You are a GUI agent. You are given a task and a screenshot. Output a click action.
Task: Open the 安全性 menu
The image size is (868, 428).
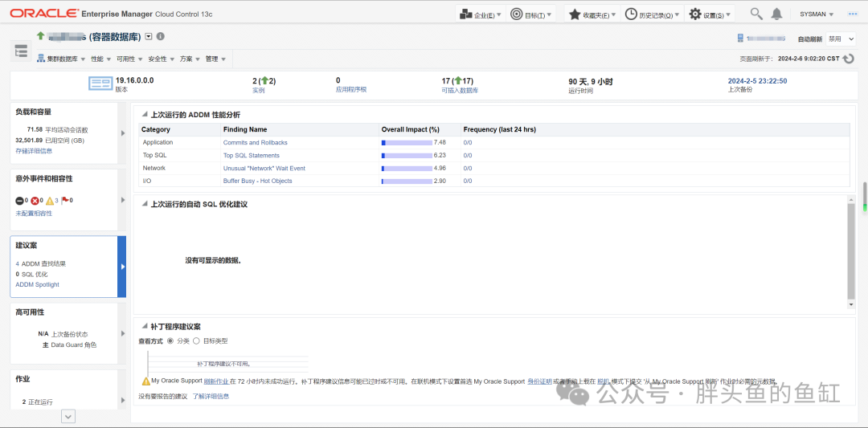(161, 59)
